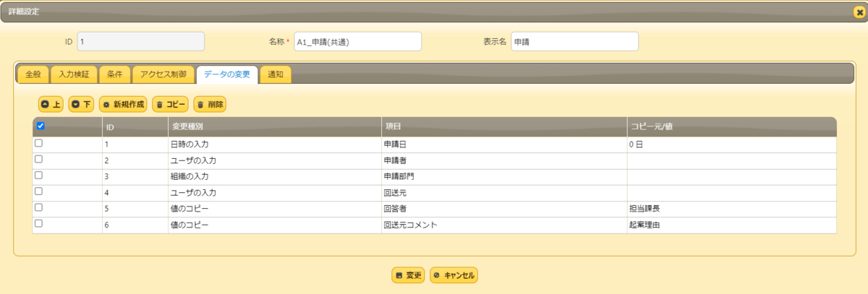The image size is (868, 294).
Task: Click the 組織の入力 cell
Action: [275, 176]
